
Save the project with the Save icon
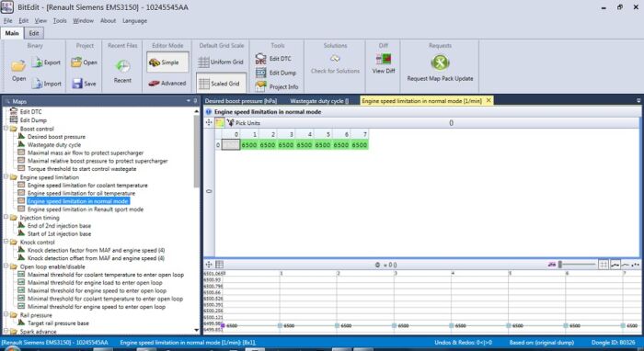[84, 84]
